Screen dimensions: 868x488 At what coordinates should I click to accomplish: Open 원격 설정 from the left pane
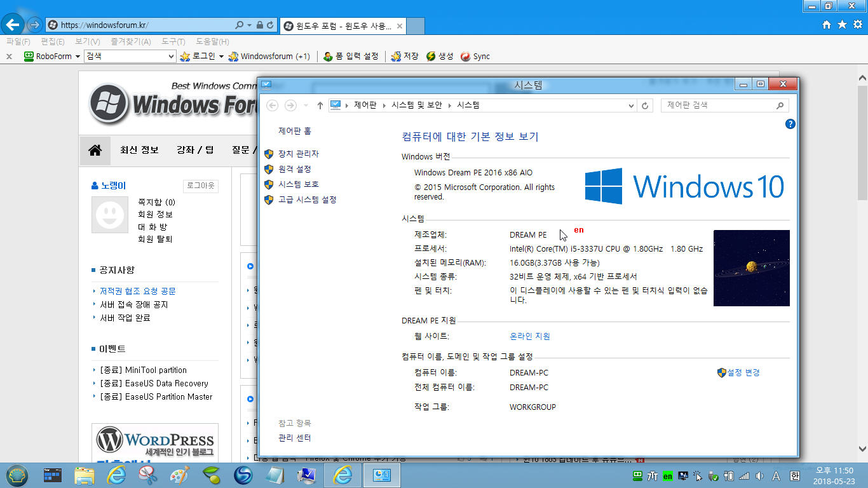(295, 169)
